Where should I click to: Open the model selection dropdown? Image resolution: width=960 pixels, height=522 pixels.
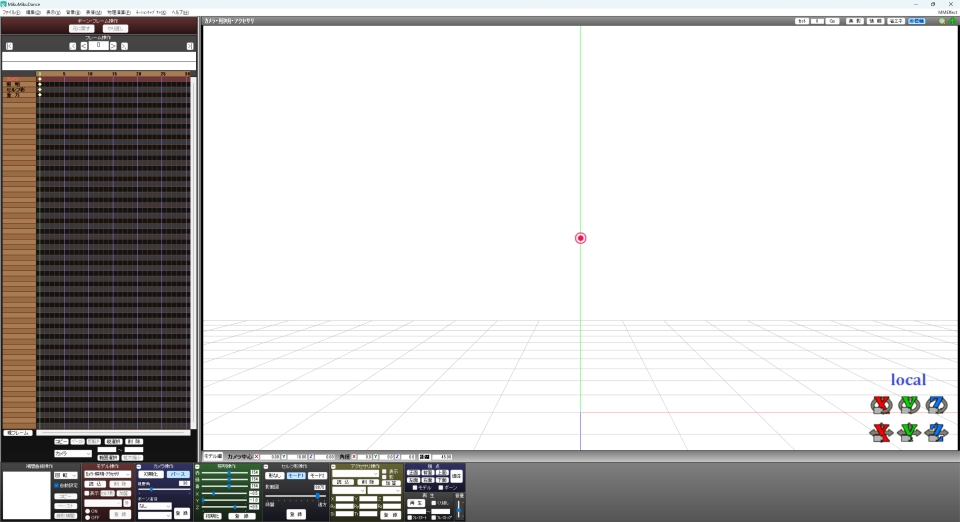point(107,474)
